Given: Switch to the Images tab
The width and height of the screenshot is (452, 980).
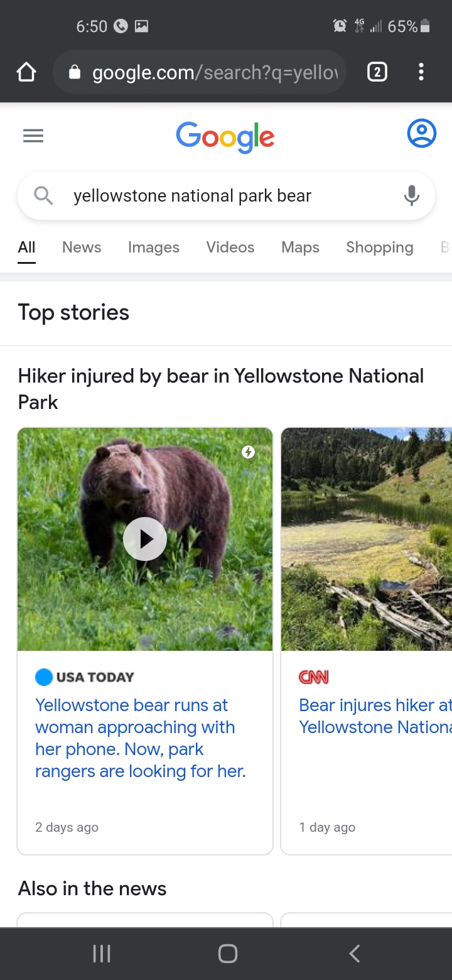Looking at the screenshot, I should click(x=154, y=248).
